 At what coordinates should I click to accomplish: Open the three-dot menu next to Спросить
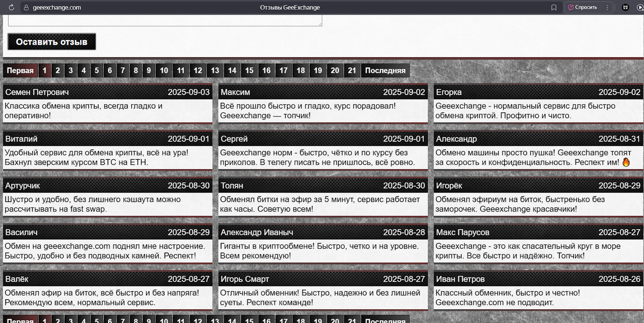[x=607, y=7]
